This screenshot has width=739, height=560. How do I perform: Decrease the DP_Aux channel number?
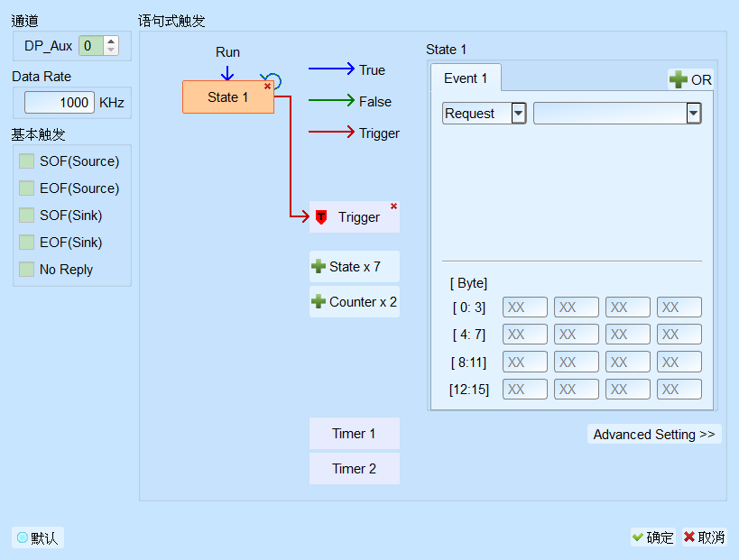click(111, 50)
